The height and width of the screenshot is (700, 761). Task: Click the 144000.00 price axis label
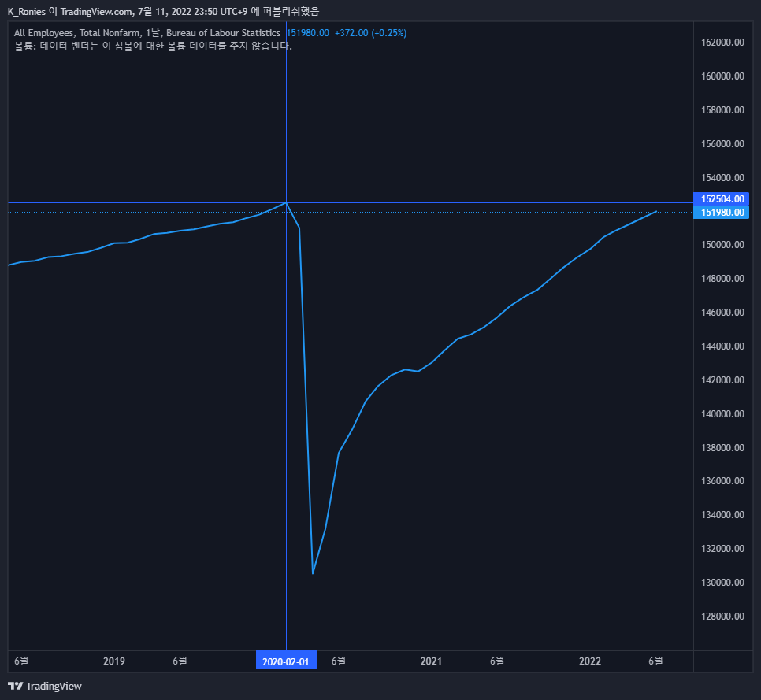tap(722, 346)
